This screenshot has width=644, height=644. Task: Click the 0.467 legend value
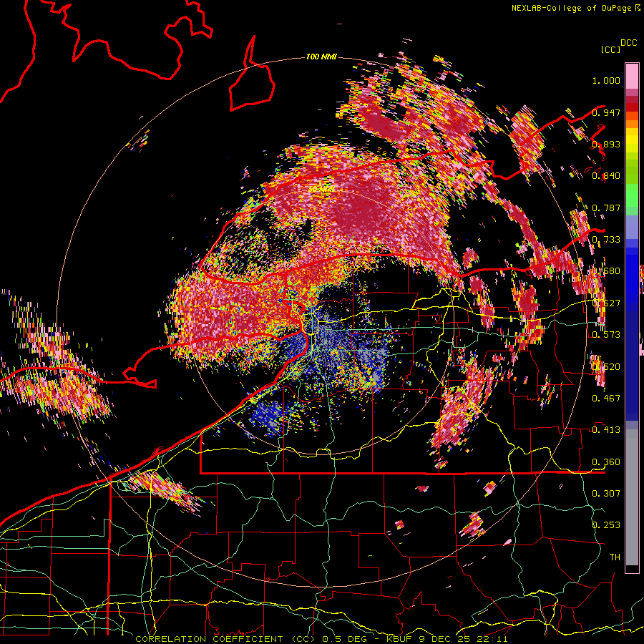(606, 399)
